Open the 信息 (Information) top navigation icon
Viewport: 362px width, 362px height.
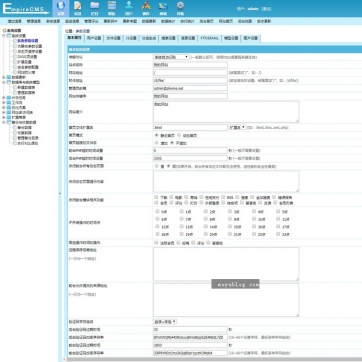click(78, 8)
